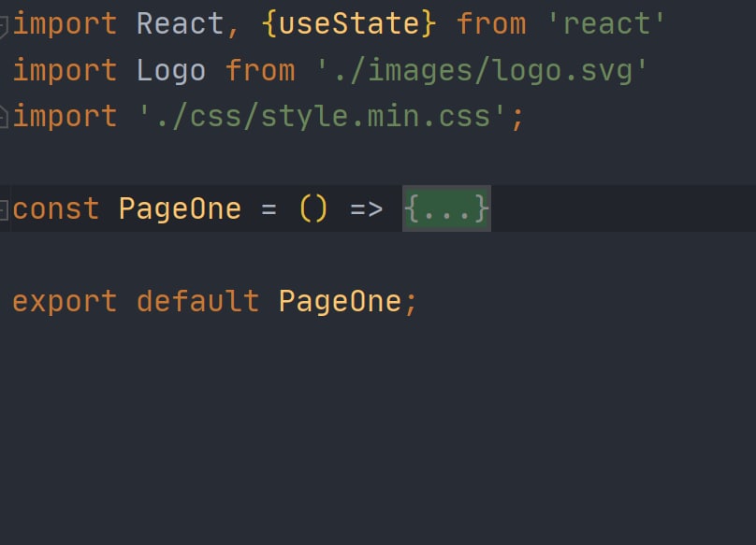Toggle fold marker beside const PageOne line
756x545 pixels.
(x=4, y=209)
